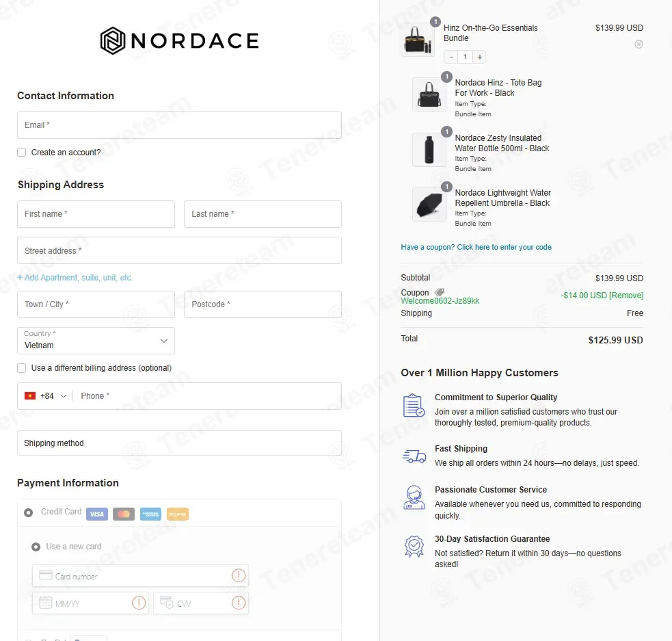This screenshot has height=641, width=672.
Task: Click the MM/YY expiry field
Action: (90, 603)
